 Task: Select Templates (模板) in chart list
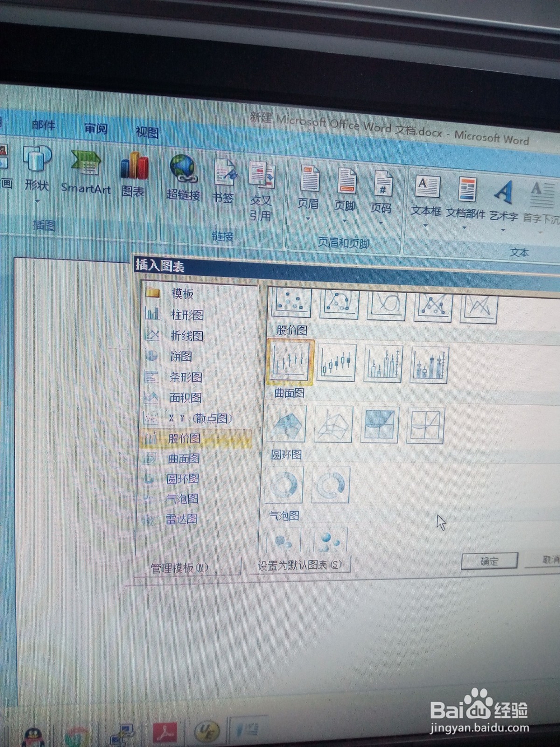coord(198,293)
